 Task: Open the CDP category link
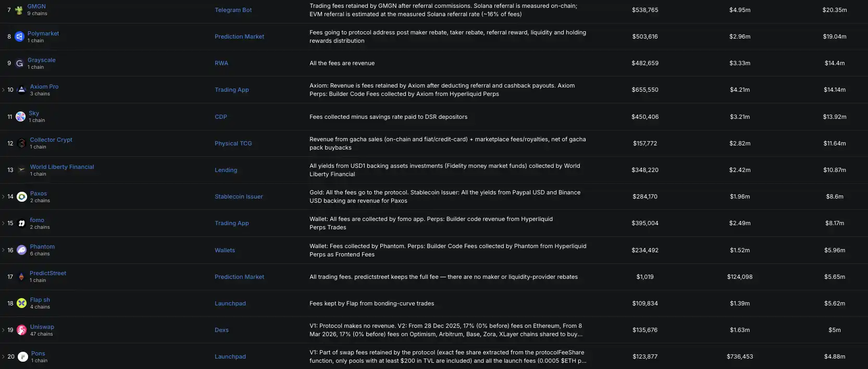click(x=221, y=117)
